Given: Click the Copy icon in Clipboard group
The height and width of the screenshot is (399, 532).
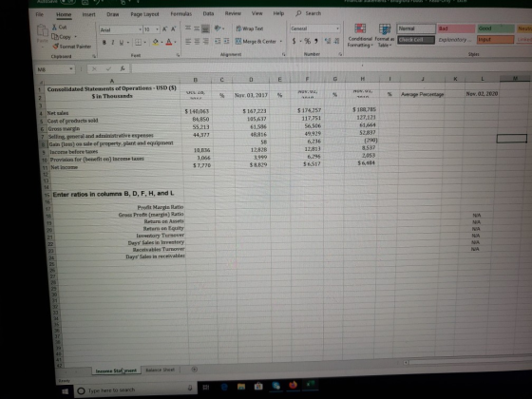Looking at the screenshot, I should [x=55, y=36].
